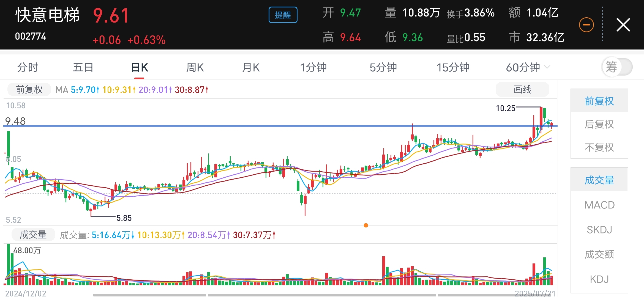Click the orange dot marker under chart

click(x=366, y=226)
